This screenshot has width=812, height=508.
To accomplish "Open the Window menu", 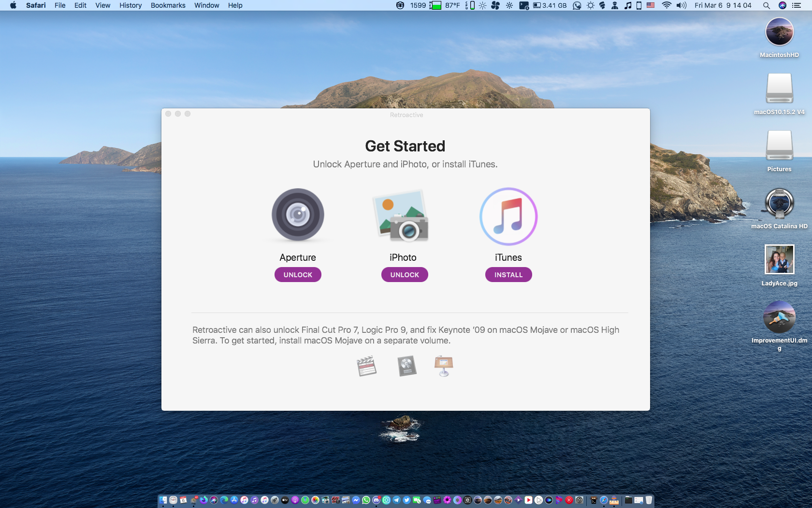I will tap(207, 5).
